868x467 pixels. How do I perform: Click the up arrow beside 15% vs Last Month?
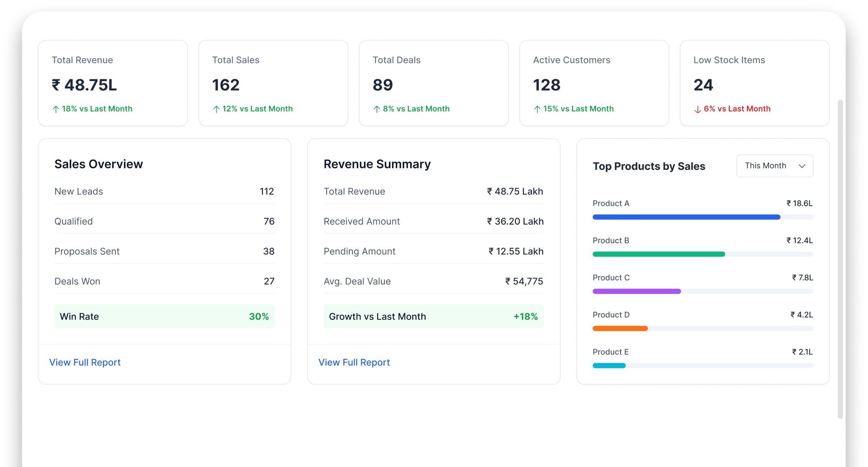click(537, 109)
